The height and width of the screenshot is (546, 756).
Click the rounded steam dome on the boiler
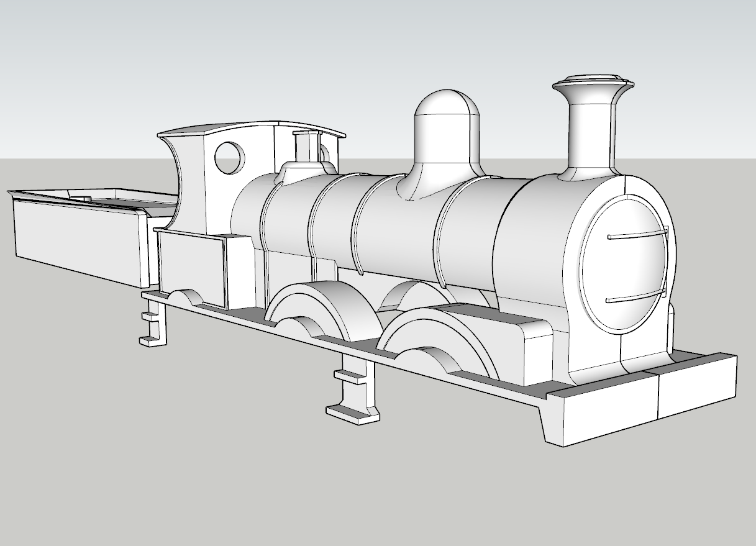click(441, 137)
